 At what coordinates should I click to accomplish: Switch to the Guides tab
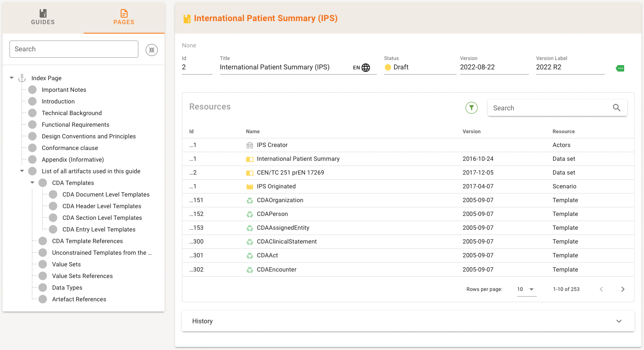(43, 18)
